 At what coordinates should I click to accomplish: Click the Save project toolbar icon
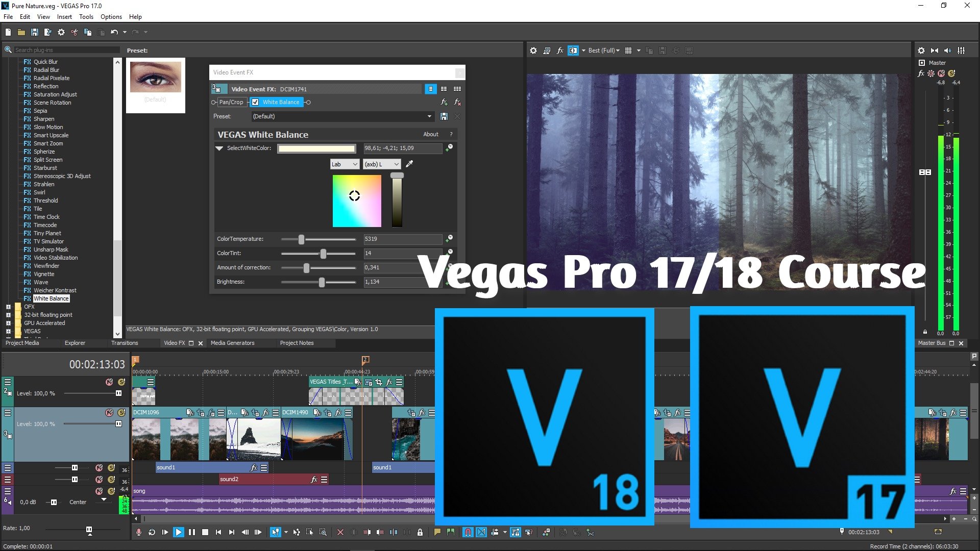34,32
